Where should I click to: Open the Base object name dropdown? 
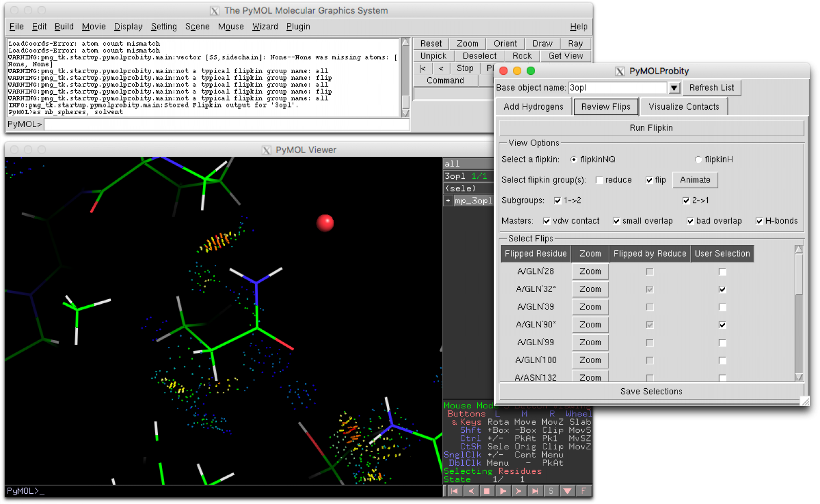click(674, 88)
